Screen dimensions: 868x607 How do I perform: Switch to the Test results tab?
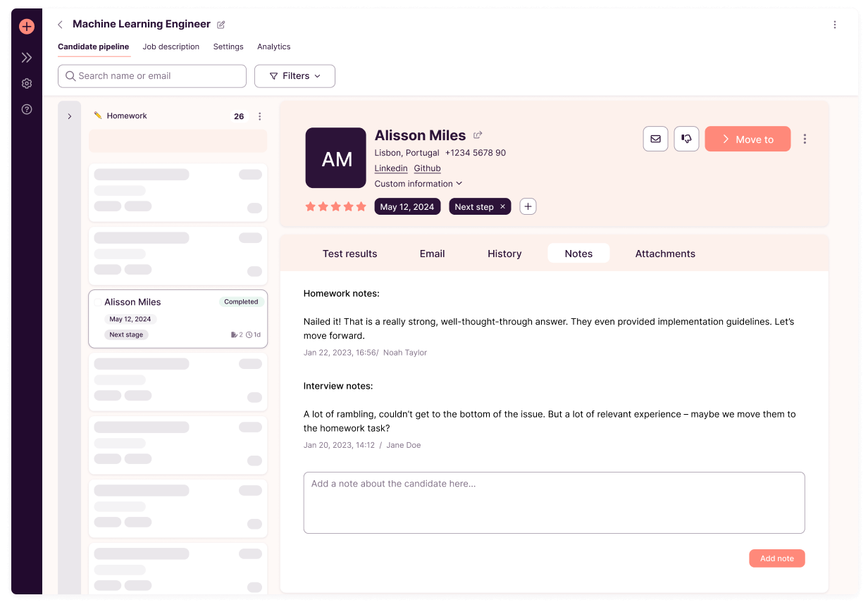pos(349,254)
